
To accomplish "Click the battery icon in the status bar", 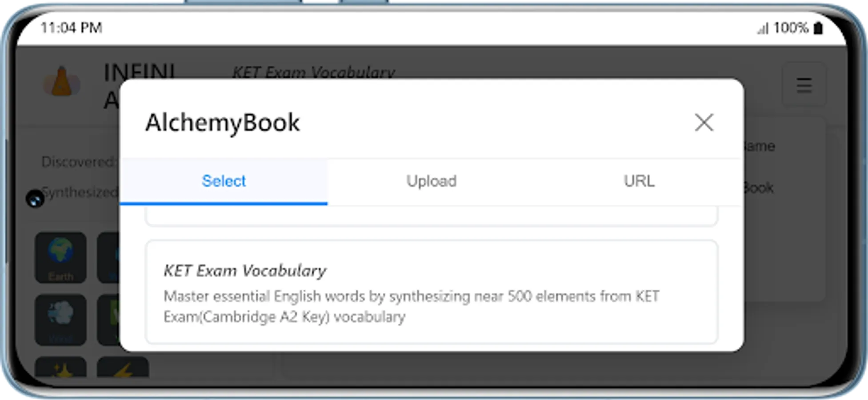I will click(818, 28).
